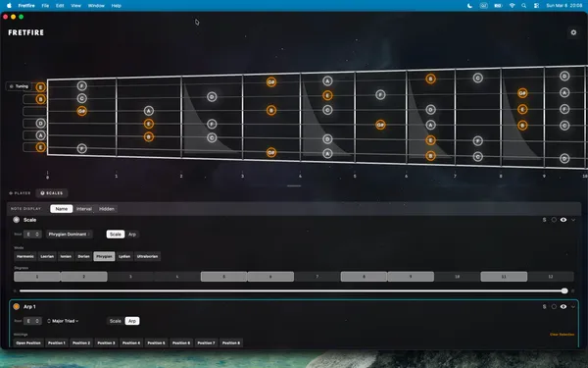Click the orange Clear Selection link
The width and height of the screenshot is (588, 368).
[562, 335]
